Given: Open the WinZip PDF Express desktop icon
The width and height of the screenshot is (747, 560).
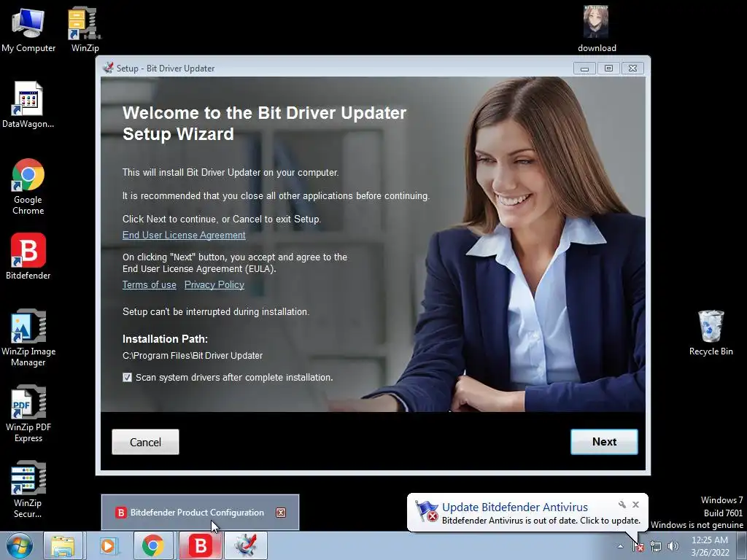Looking at the screenshot, I should pos(28,413).
